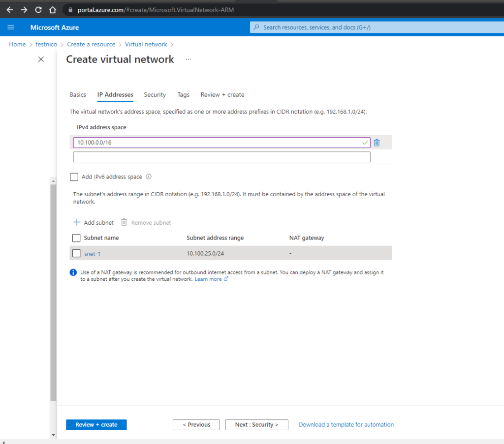Click the Add subnet plus icon
This screenshot has width=504, height=444.
76,222
